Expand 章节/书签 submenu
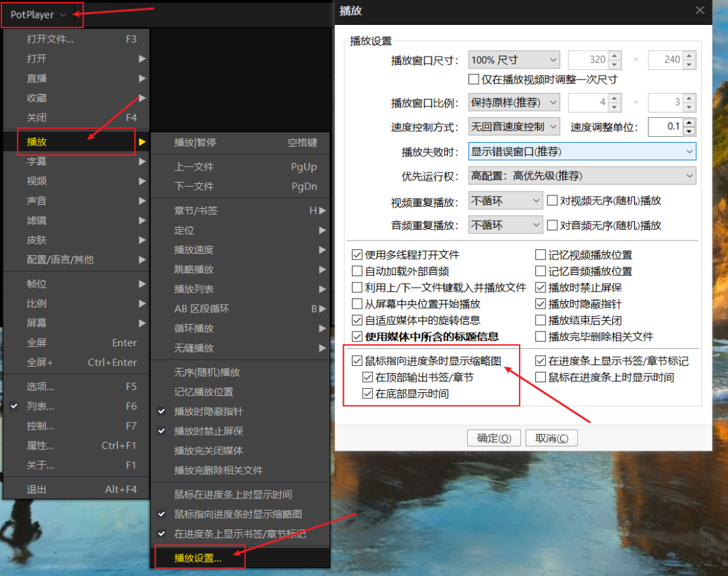The width and height of the screenshot is (728, 576). (241, 211)
